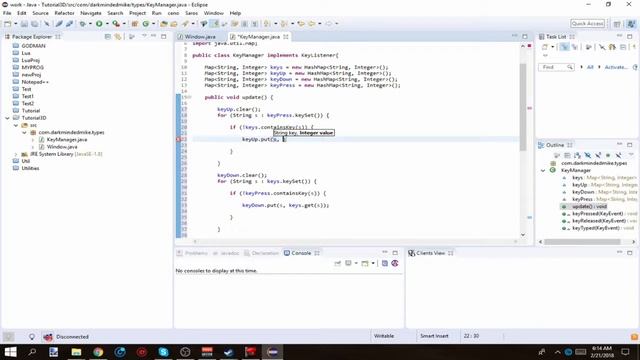Expand JRE System Library node

point(16,154)
